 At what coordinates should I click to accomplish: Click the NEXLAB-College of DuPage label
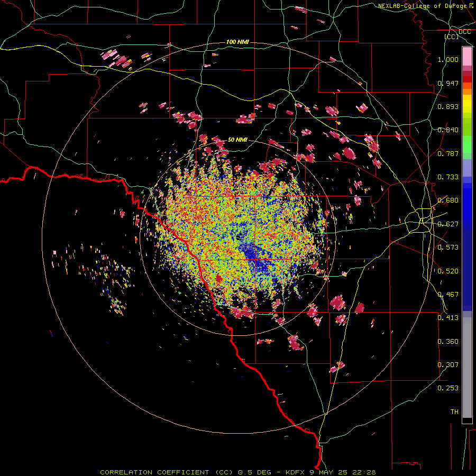click(423, 6)
